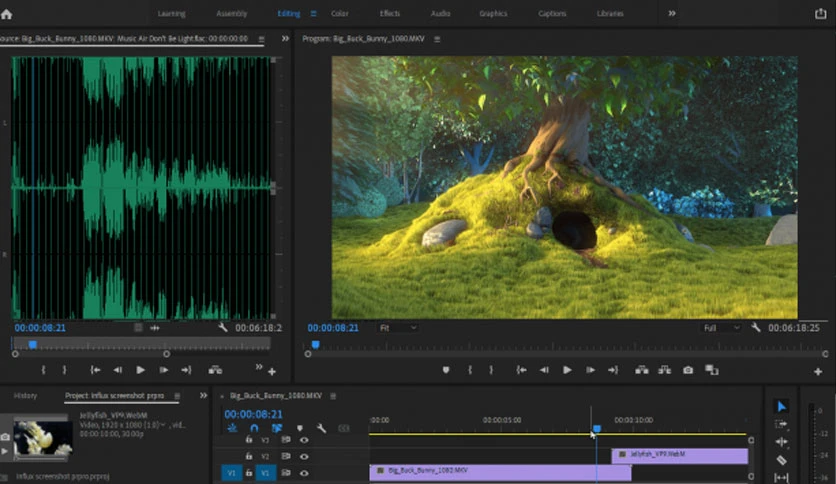The image size is (836, 484).
Task: Click Lift button in Program monitor
Action: tap(641, 370)
